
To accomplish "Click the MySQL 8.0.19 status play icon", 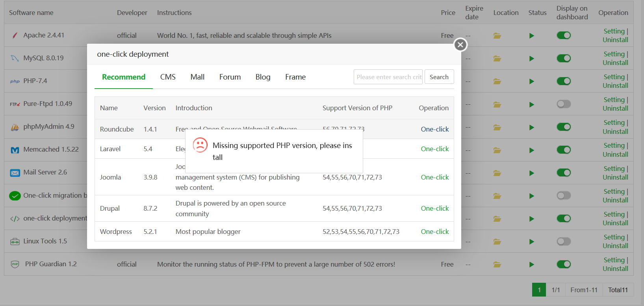I will [531, 59].
